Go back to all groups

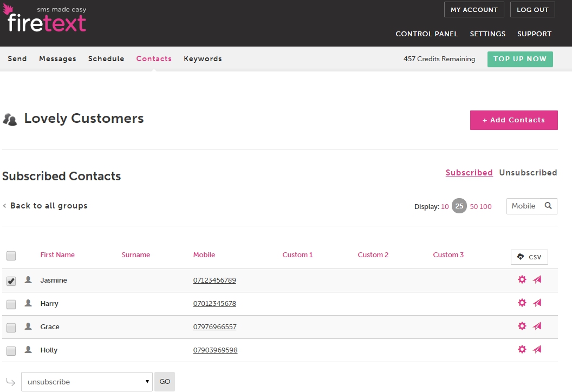click(x=45, y=206)
